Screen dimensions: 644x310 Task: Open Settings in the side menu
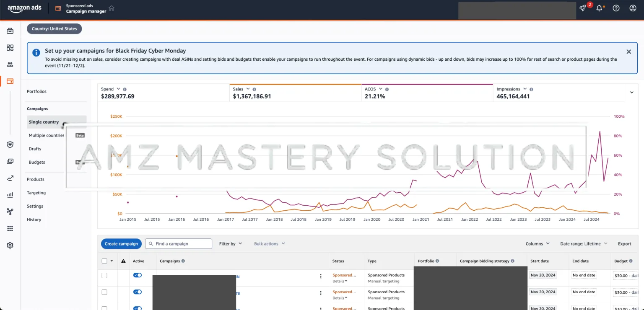click(35, 206)
